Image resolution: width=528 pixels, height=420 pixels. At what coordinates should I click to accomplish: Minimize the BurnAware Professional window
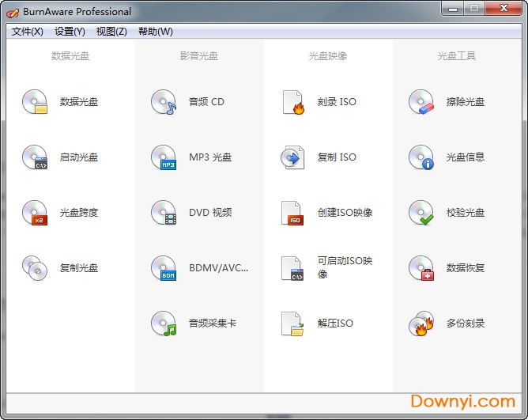(453, 9)
